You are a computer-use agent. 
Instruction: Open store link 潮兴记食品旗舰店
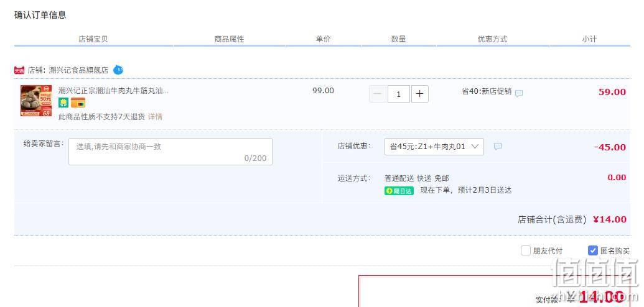tap(78, 70)
